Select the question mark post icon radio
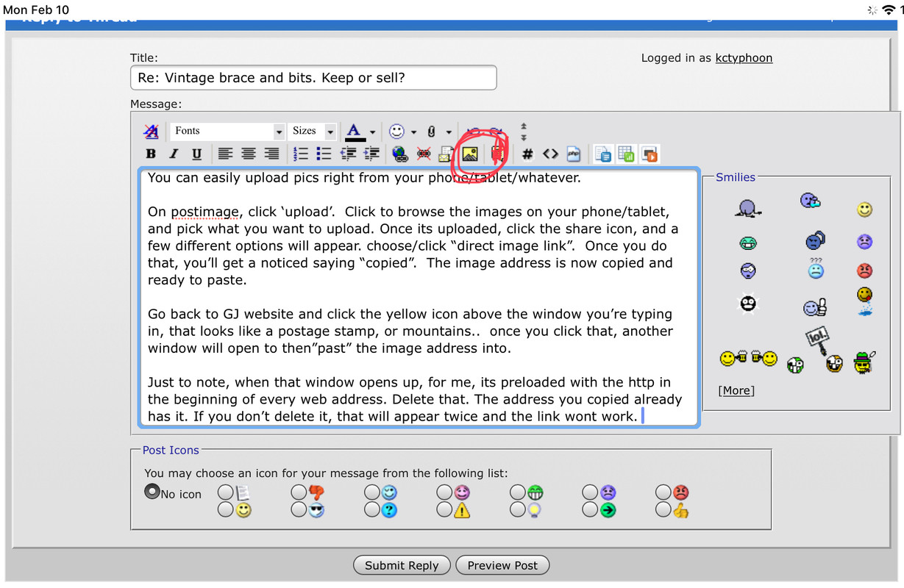This screenshot has width=904, height=588. coord(371,509)
